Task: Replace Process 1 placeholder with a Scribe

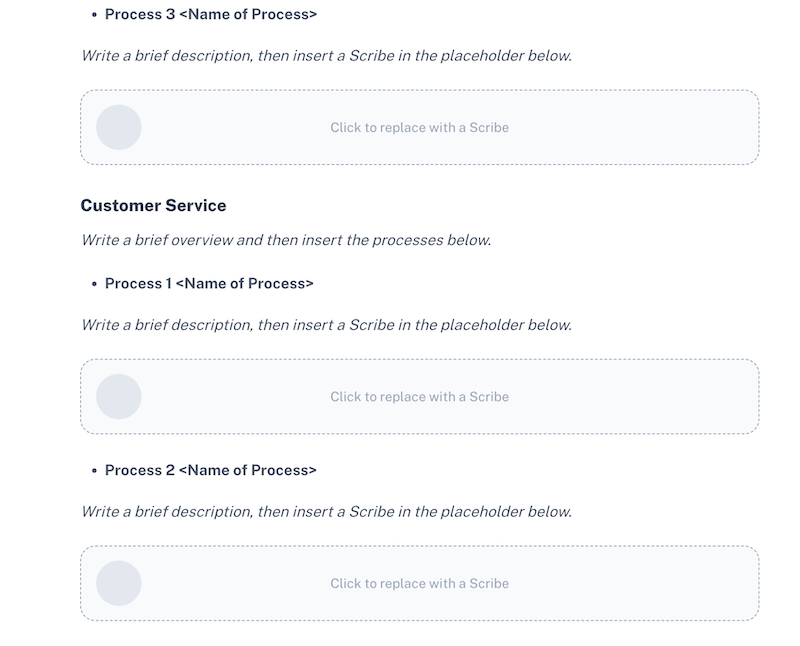Action: (419, 396)
